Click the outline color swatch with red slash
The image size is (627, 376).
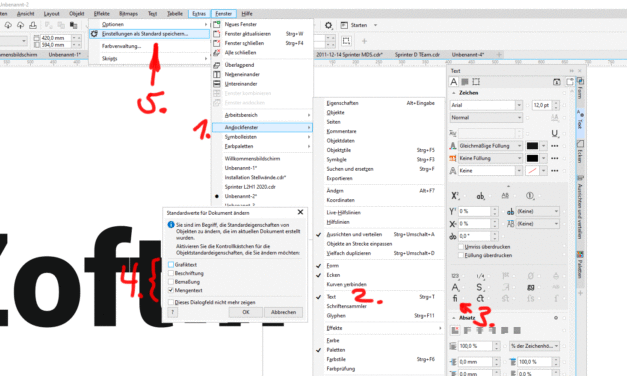tap(532, 171)
